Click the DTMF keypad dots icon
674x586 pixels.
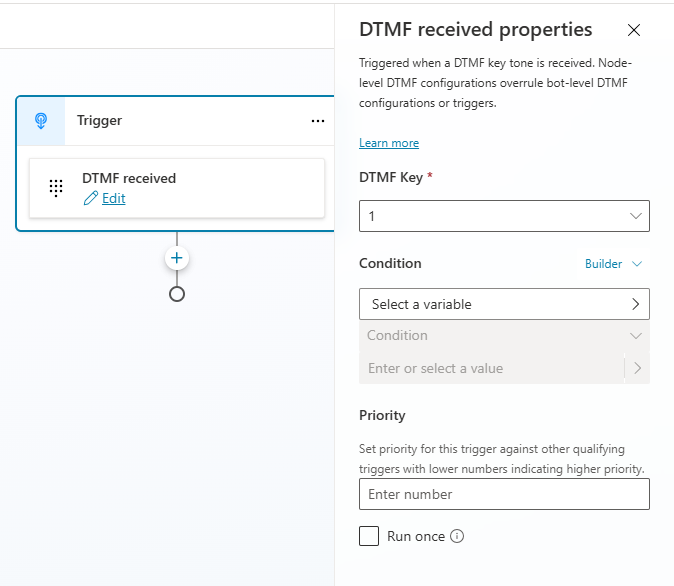point(56,188)
